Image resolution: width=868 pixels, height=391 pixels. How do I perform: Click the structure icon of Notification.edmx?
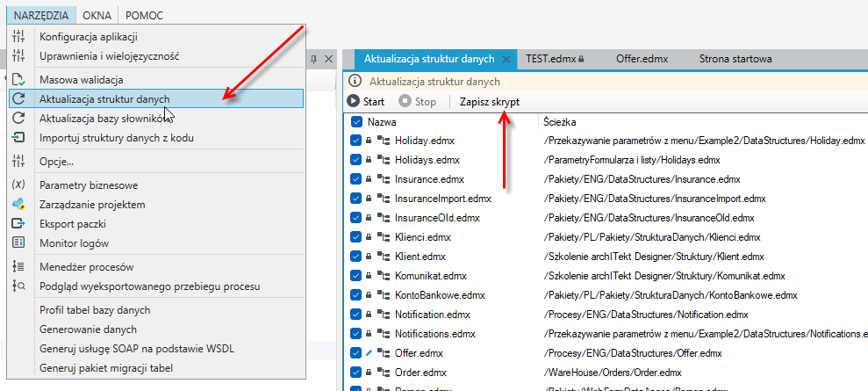coord(384,315)
